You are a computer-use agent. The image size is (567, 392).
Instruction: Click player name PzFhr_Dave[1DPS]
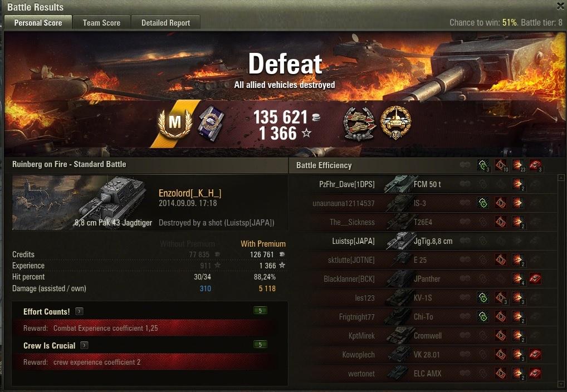(347, 184)
